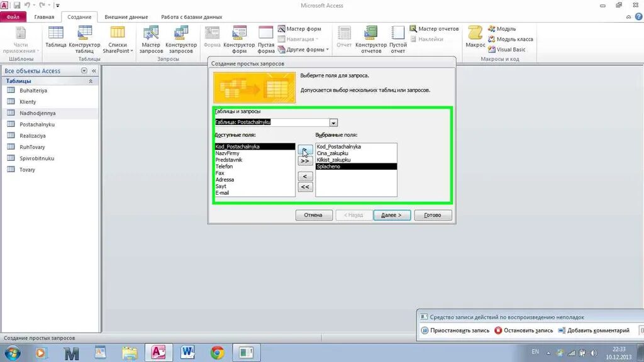Launch Мастер запросов
This screenshot has width=644, height=362.
coord(151,40)
